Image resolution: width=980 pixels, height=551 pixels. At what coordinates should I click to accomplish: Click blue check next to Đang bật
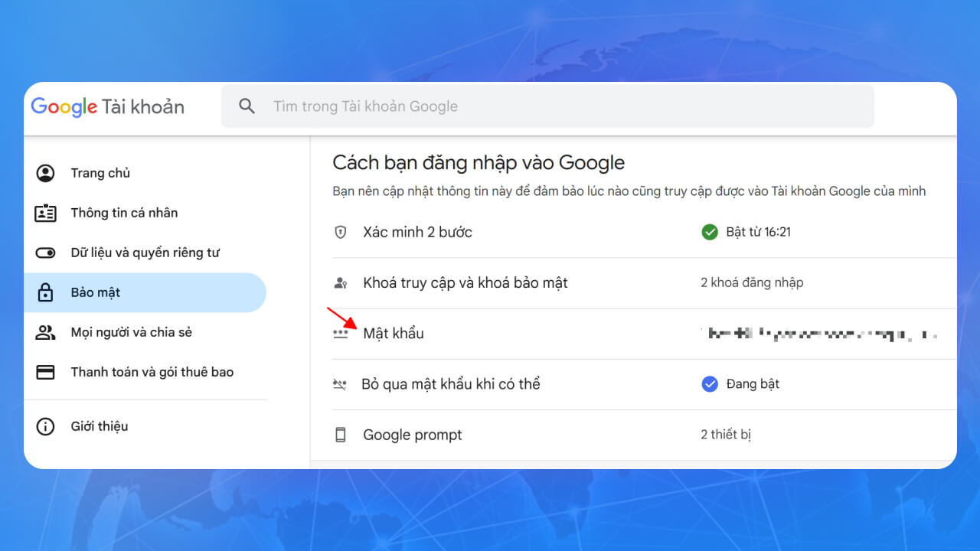click(710, 384)
